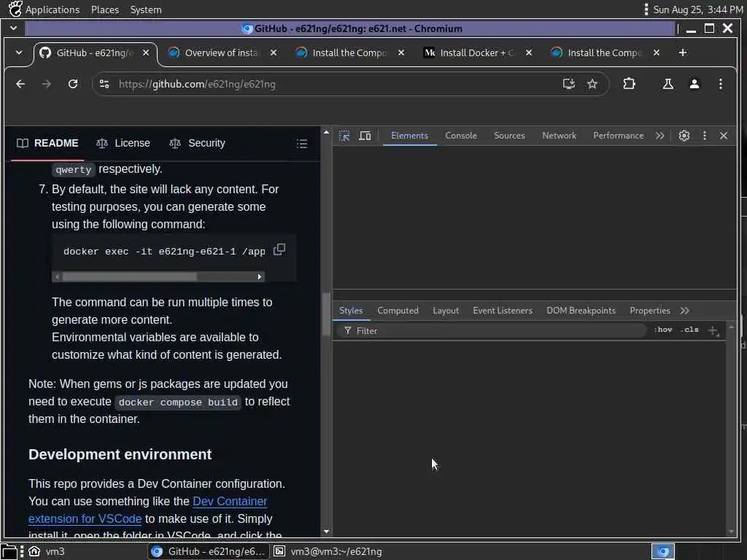Open the tab search dropdown arrow
747x560 pixels.
point(19,52)
